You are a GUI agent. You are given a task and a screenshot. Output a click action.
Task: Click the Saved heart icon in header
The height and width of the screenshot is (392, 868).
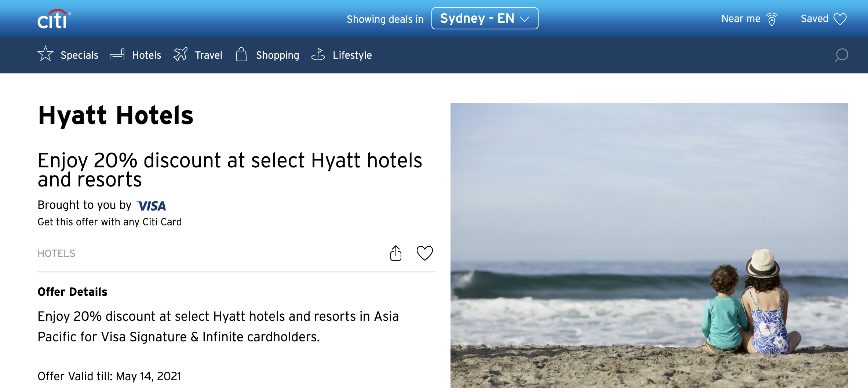(840, 19)
